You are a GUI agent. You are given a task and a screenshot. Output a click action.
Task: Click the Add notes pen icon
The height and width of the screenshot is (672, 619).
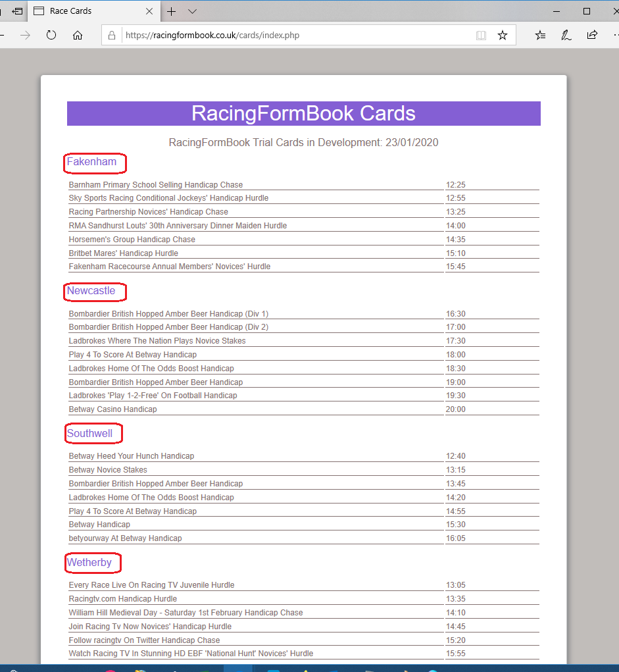click(566, 35)
